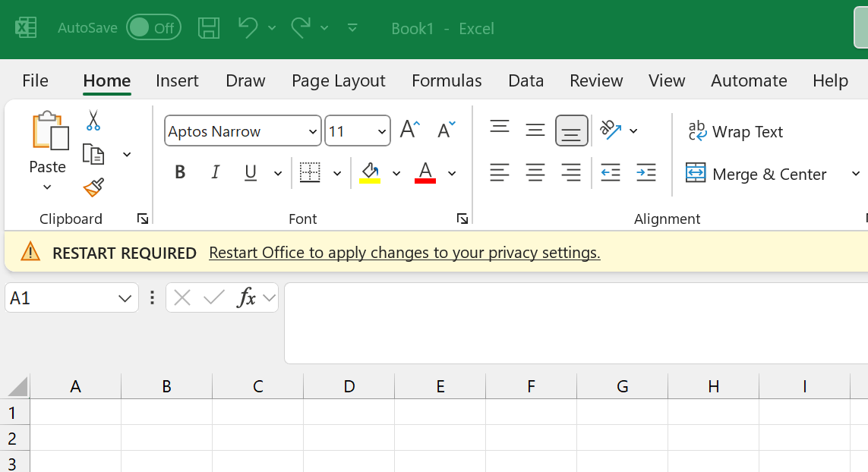Toggle Bottom Align for cell

571,131
